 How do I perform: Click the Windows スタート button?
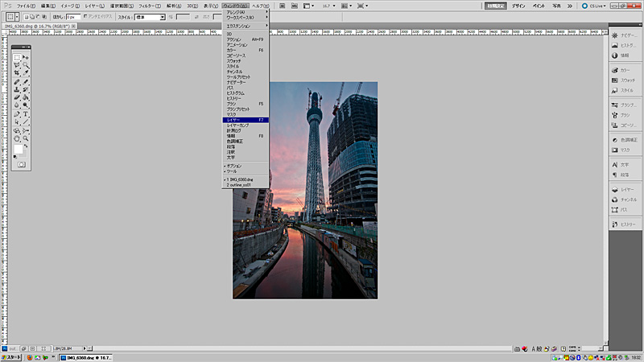coord(11,358)
